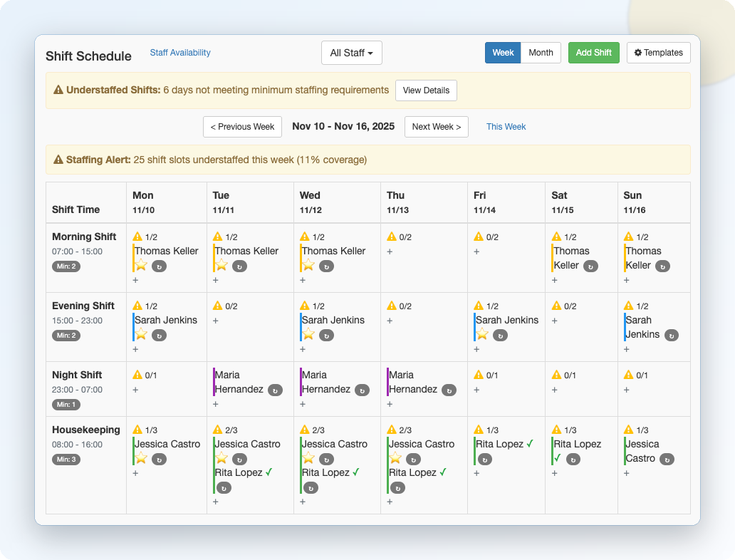Open Sarah Jenkins Wednesday evening shift
This screenshot has height=560, width=735.
click(x=333, y=320)
